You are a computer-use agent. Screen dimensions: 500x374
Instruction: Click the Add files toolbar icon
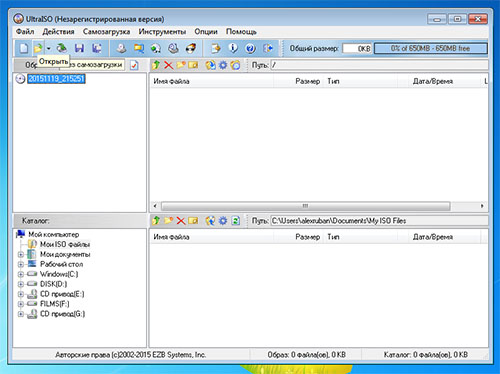pyautogui.click(x=216, y=48)
